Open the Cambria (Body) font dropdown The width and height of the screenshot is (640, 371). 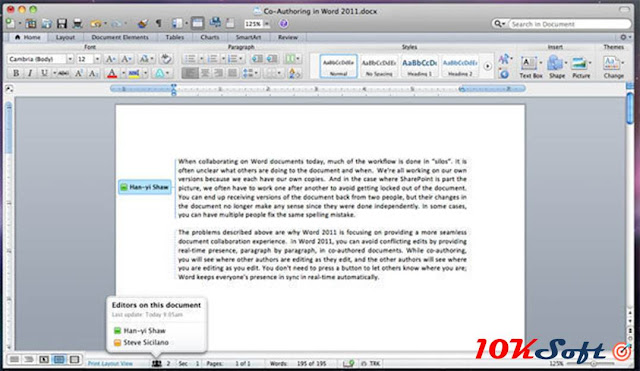click(x=40, y=59)
